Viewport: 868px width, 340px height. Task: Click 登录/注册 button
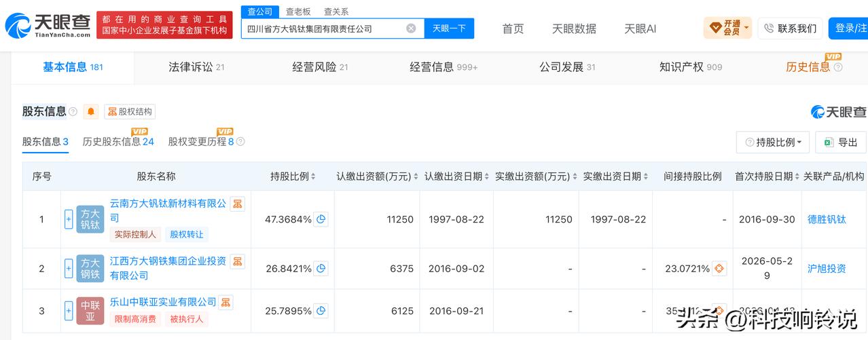coord(848,29)
